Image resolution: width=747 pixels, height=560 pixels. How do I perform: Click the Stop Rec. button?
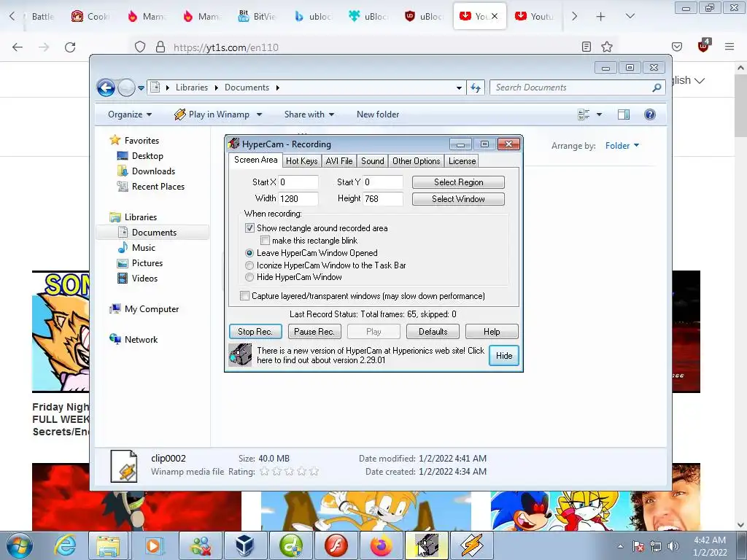click(x=255, y=332)
